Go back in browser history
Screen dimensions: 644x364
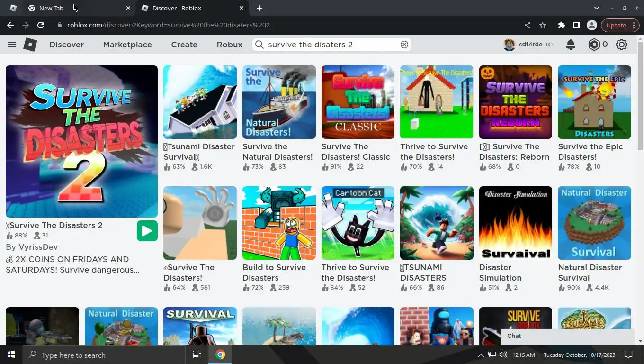tap(10, 25)
